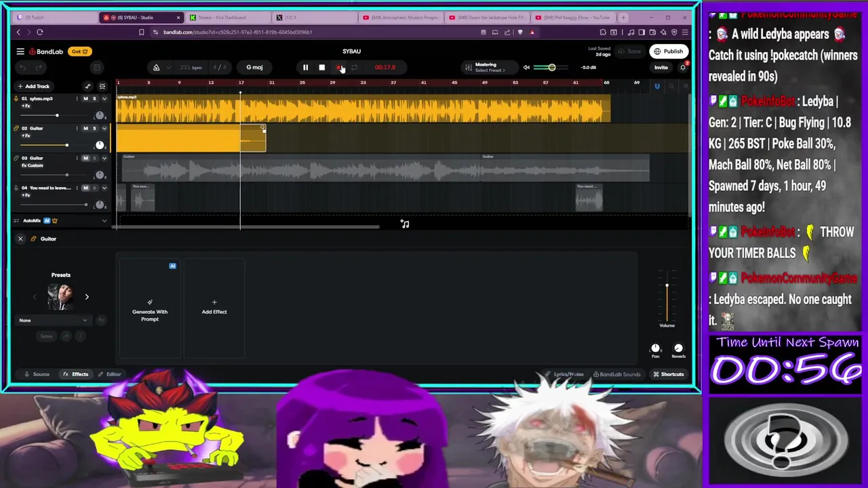Go to next preset arrow
Viewport: 868px width, 488px height.
(87, 297)
